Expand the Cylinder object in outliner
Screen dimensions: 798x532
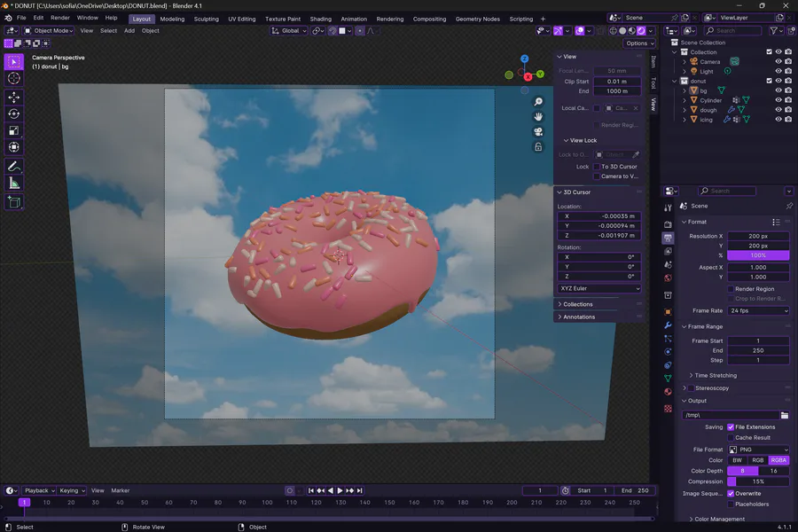click(x=685, y=100)
